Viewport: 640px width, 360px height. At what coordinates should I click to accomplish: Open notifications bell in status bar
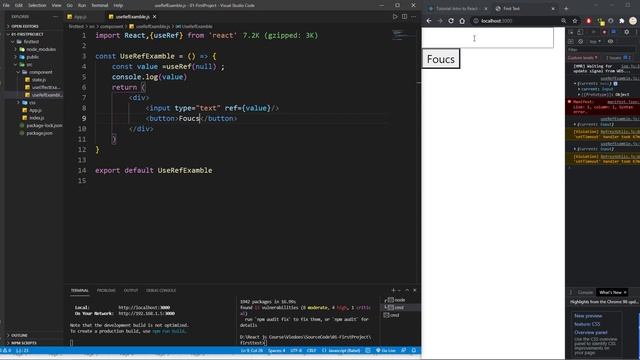click(x=413, y=351)
